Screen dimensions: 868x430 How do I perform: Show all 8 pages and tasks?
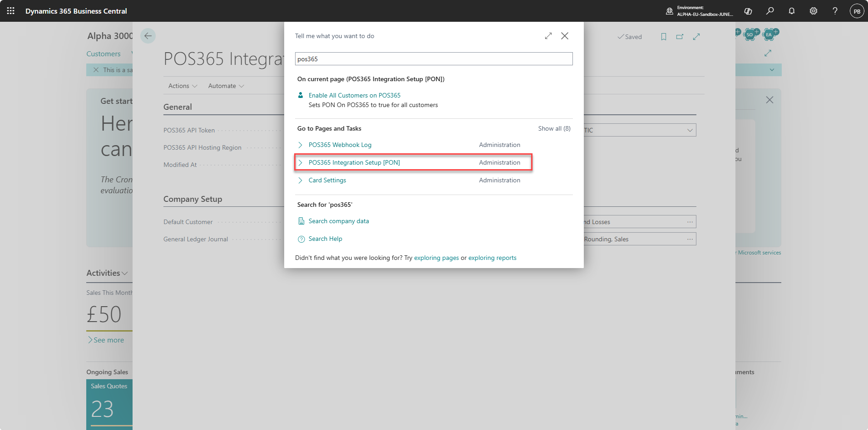(x=554, y=128)
